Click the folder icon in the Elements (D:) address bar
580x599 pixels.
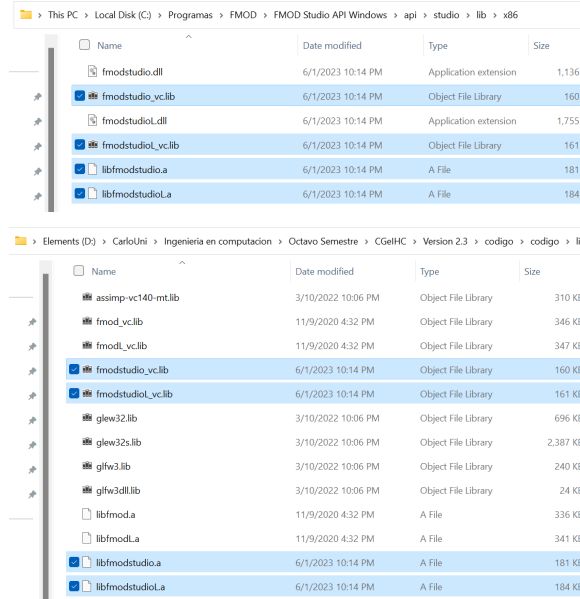[21, 241]
